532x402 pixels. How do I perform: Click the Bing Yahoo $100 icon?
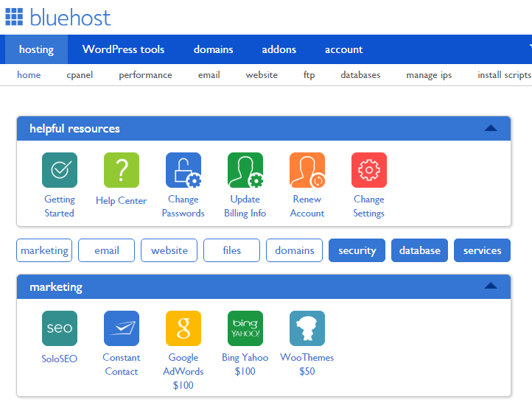coord(245,328)
